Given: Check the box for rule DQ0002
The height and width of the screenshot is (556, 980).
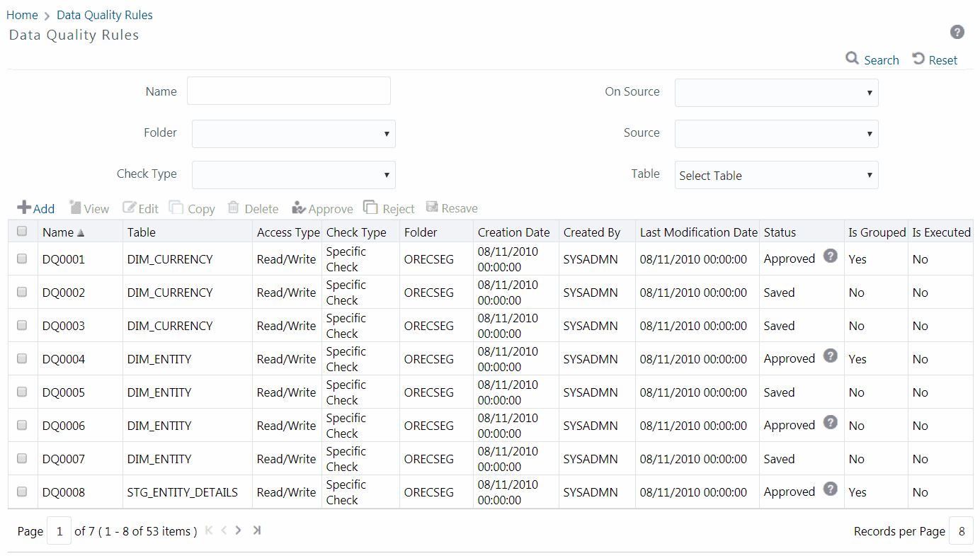Looking at the screenshot, I should (22, 292).
